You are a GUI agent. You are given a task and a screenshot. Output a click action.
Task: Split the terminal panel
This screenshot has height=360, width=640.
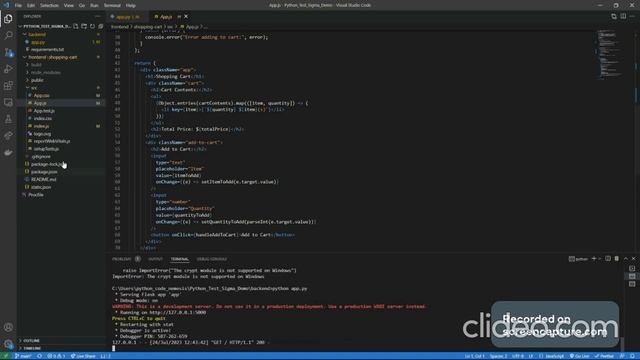(608, 259)
